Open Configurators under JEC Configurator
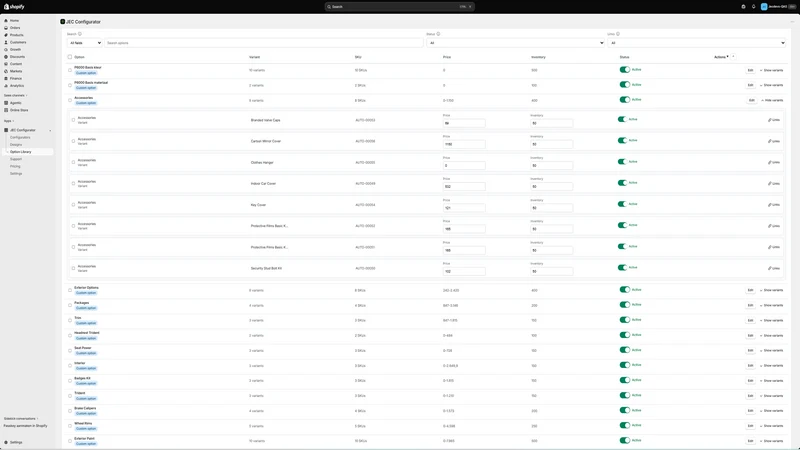Viewport: 800px width, 450px height. [20, 137]
